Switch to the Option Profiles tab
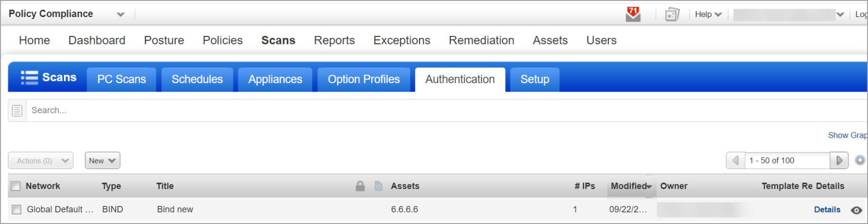868x224 pixels. click(x=364, y=79)
